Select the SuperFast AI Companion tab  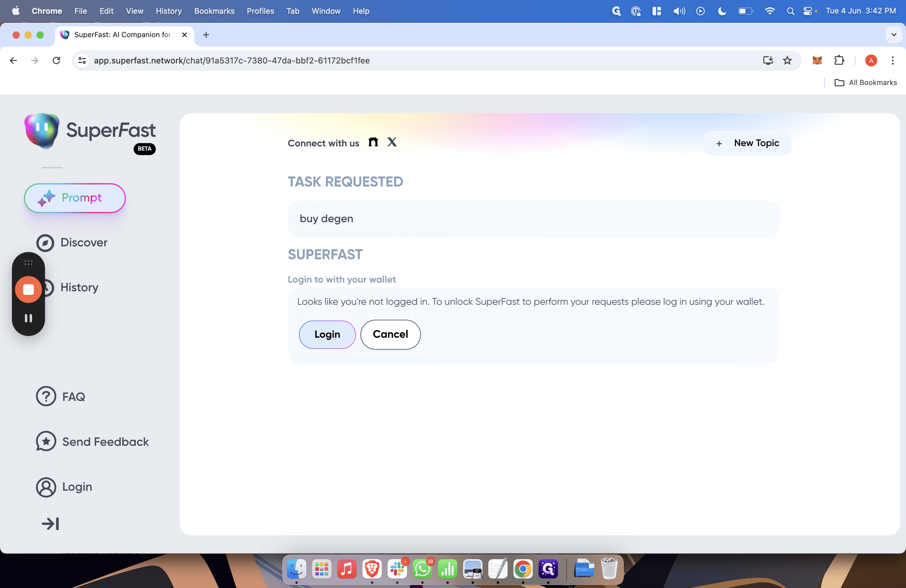point(124,35)
